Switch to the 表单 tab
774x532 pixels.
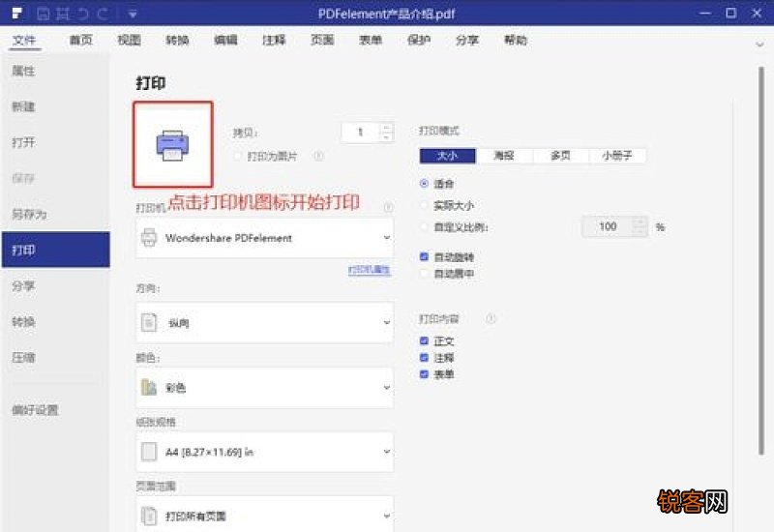click(x=371, y=40)
